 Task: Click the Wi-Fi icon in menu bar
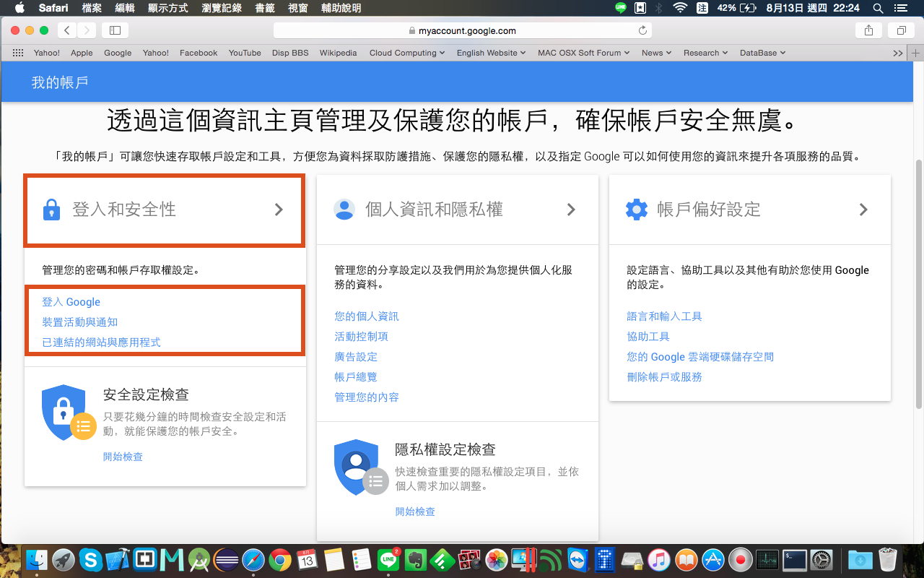[x=679, y=8]
